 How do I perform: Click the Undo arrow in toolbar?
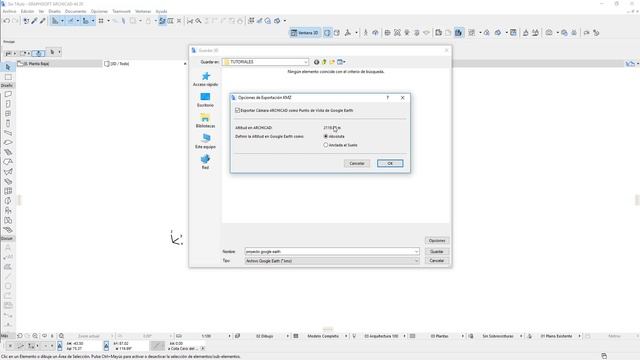[x=7, y=21]
